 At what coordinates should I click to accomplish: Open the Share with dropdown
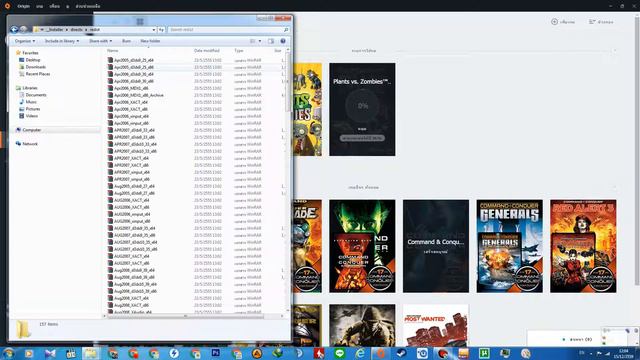[x=100, y=41]
